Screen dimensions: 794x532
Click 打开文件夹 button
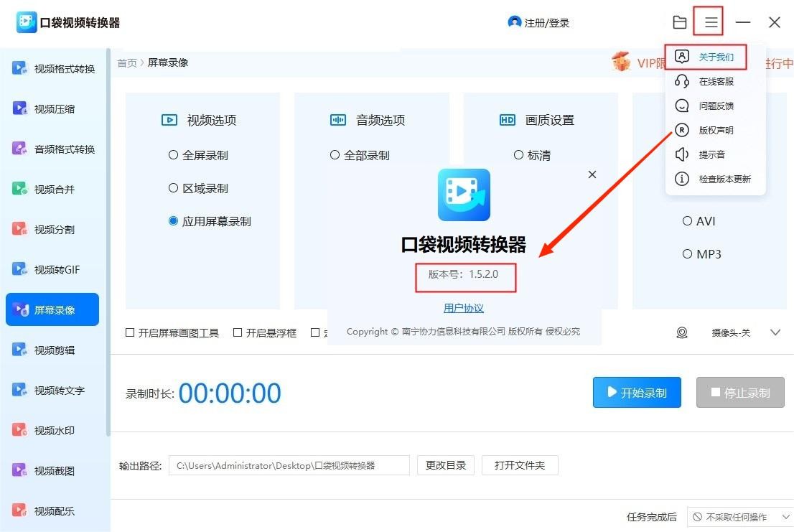point(520,465)
